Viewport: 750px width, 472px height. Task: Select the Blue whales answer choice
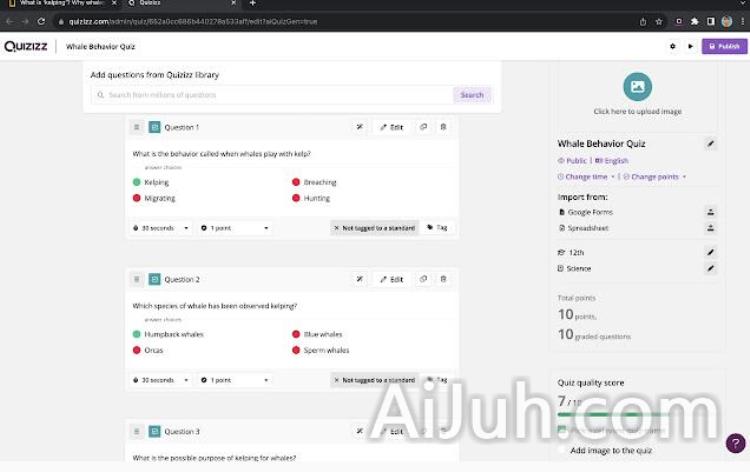[x=317, y=334]
